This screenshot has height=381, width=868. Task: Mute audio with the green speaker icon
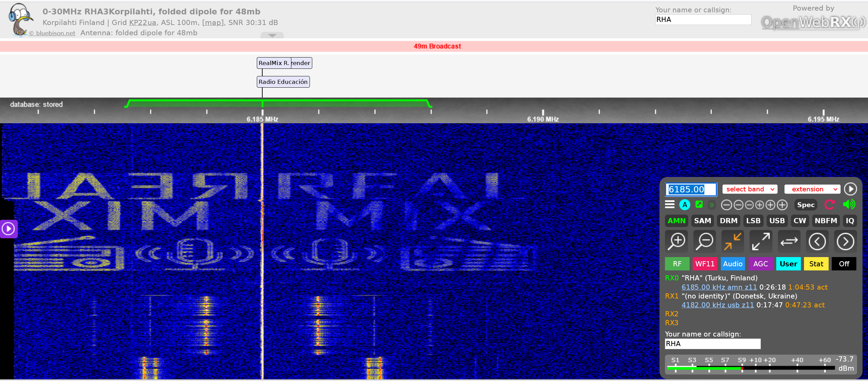click(849, 205)
